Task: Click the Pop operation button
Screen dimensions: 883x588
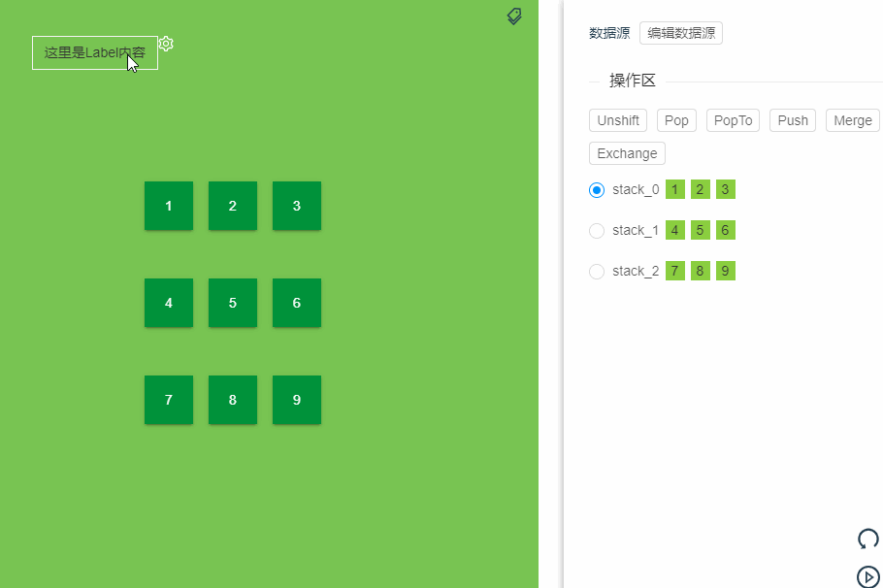Action: (676, 120)
